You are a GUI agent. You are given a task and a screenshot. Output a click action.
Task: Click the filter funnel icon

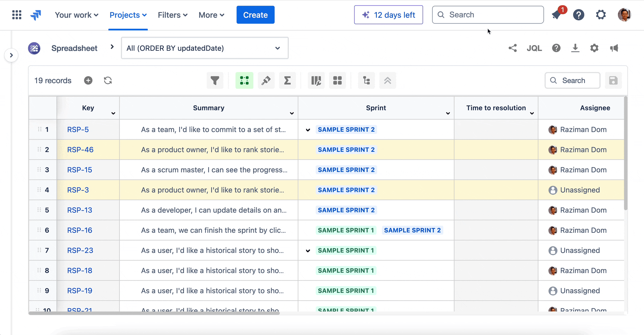pos(215,81)
